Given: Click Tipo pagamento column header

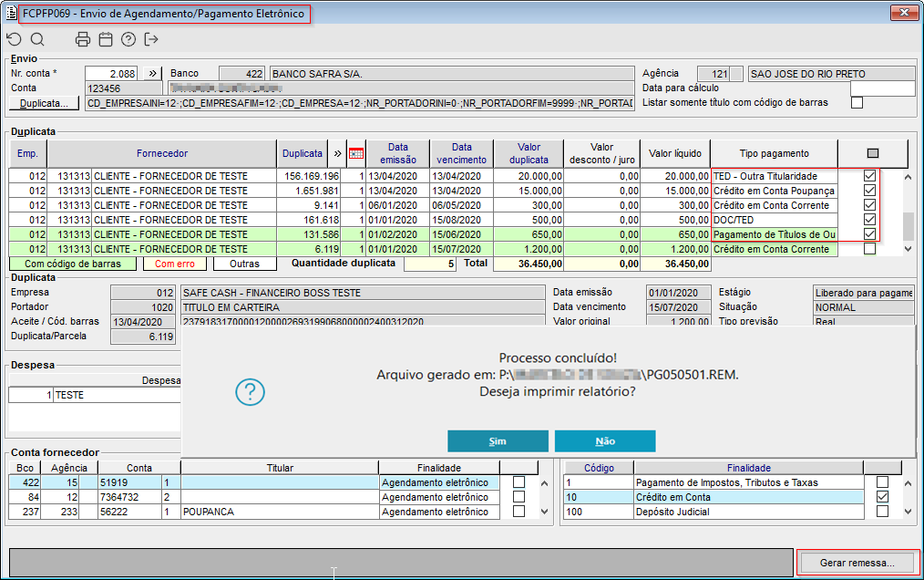Looking at the screenshot, I should [x=775, y=153].
